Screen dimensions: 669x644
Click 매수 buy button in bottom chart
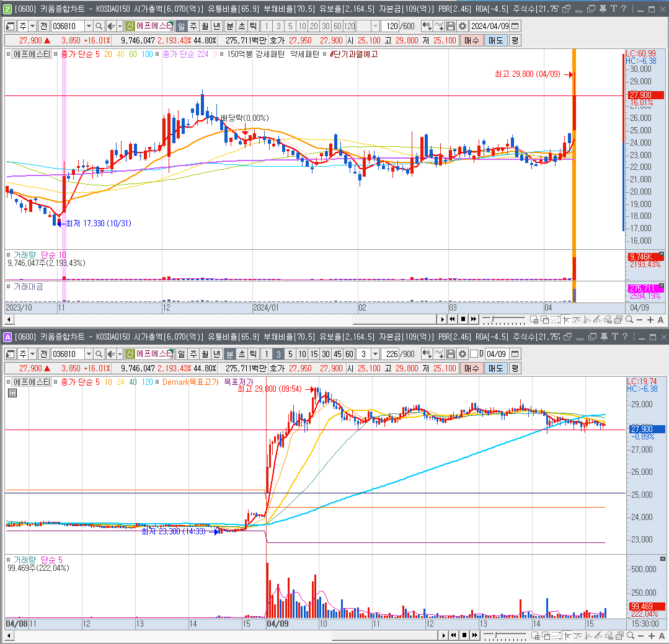(471, 368)
